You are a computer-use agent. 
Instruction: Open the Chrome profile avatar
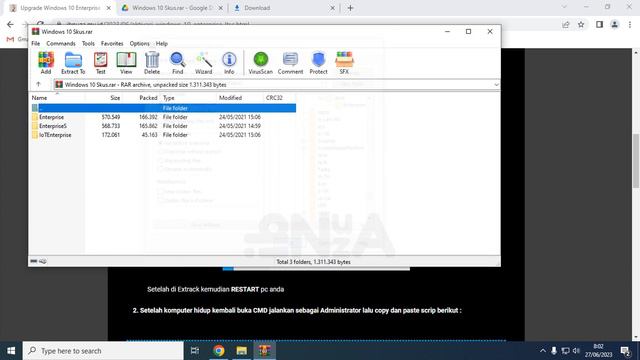pyautogui.click(x=615, y=25)
